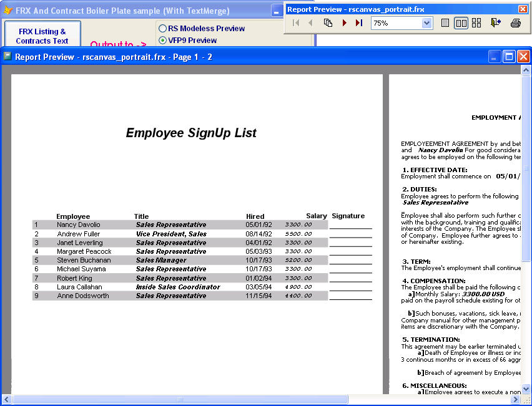This screenshot has height=406, width=532.
Task: Click the 5. TERMINATION heading
Action: coord(431,339)
